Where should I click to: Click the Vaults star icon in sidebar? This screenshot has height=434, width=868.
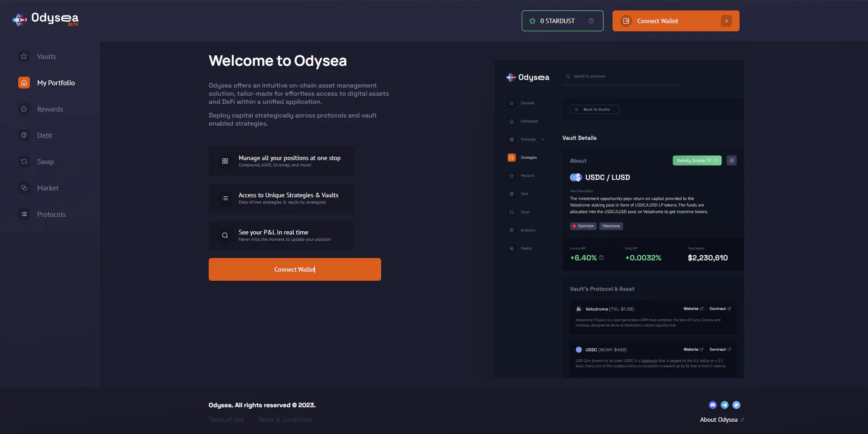pyautogui.click(x=24, y=56)
